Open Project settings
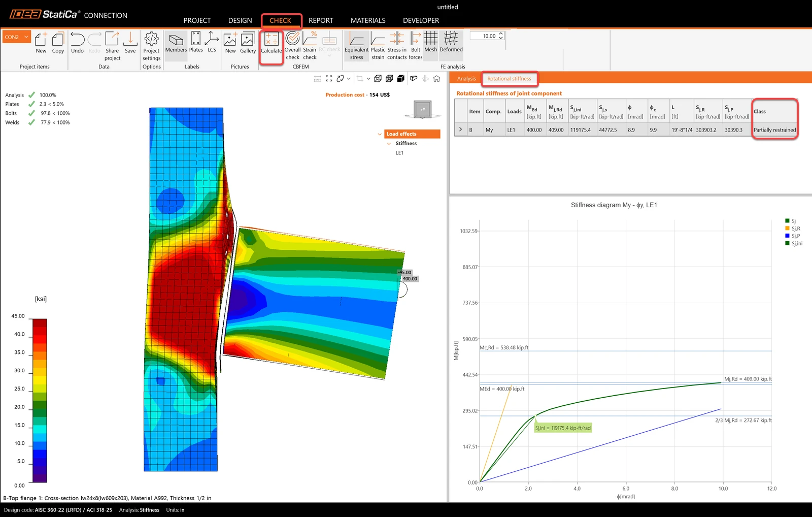This screenshot has width=812, height=517. pos(151,46)
